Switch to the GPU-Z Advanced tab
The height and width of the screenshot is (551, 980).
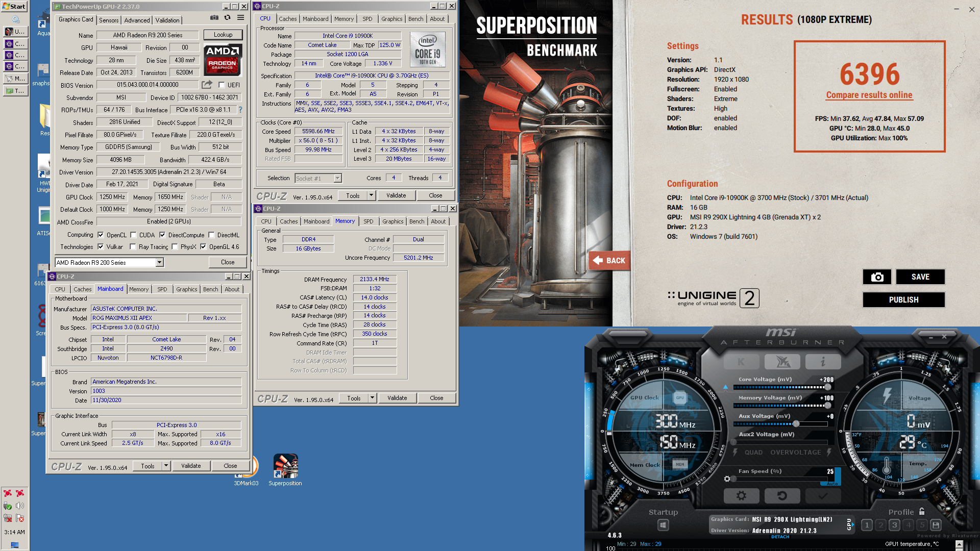tap(137, 20)
